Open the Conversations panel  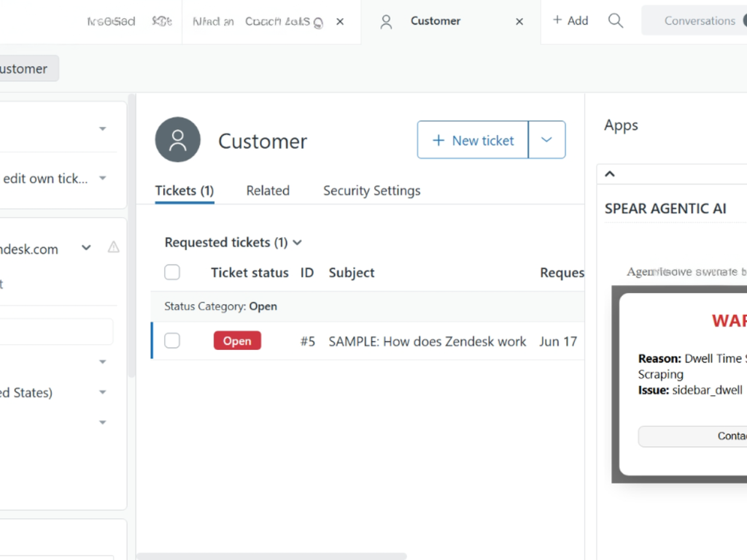click(x=700, y=20)
